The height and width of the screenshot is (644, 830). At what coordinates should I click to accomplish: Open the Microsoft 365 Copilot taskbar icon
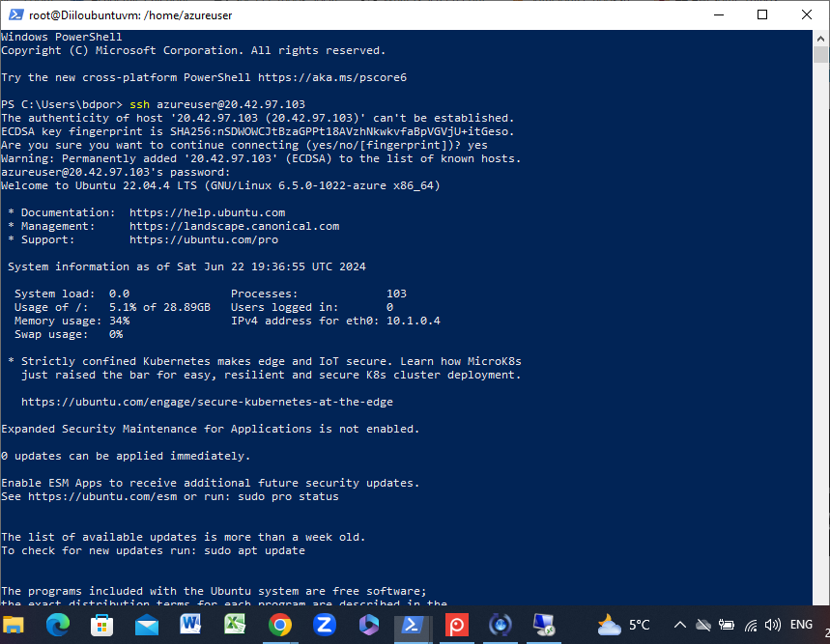[x=369, y=625]
